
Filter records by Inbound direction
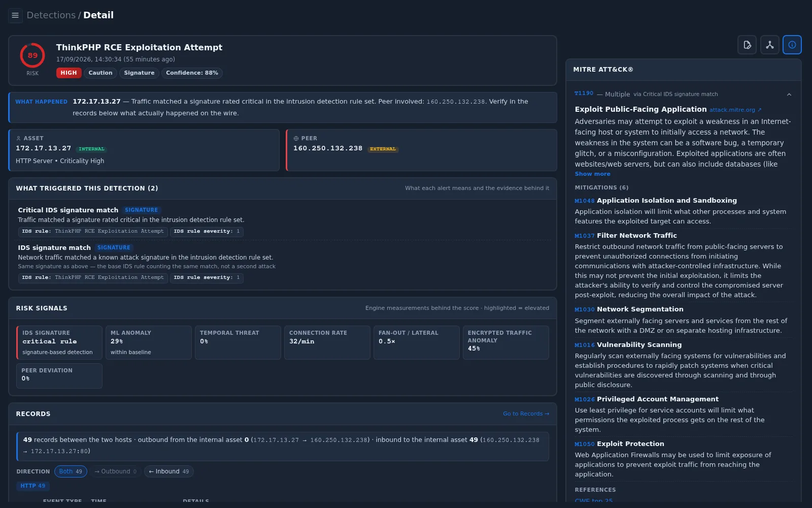point(169,471)
